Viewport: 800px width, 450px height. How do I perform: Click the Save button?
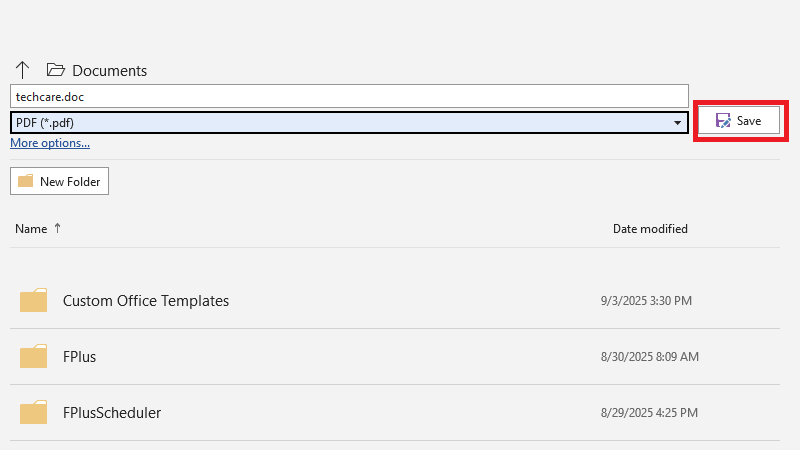[739, 121]
